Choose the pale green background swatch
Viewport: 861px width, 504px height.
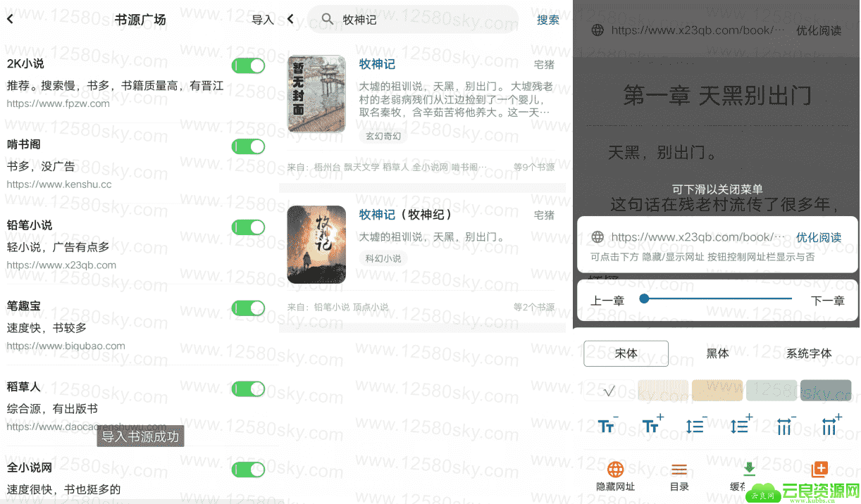772,391
